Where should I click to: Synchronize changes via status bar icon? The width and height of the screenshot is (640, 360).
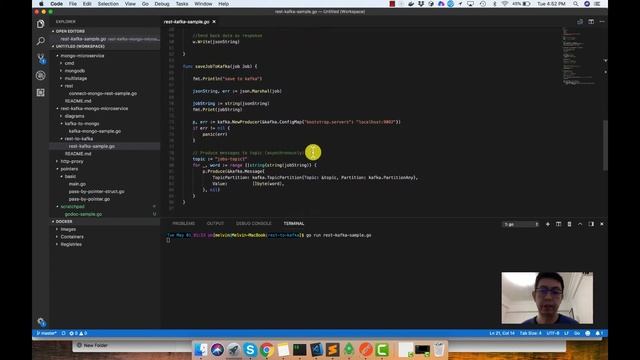coord(63,333)
